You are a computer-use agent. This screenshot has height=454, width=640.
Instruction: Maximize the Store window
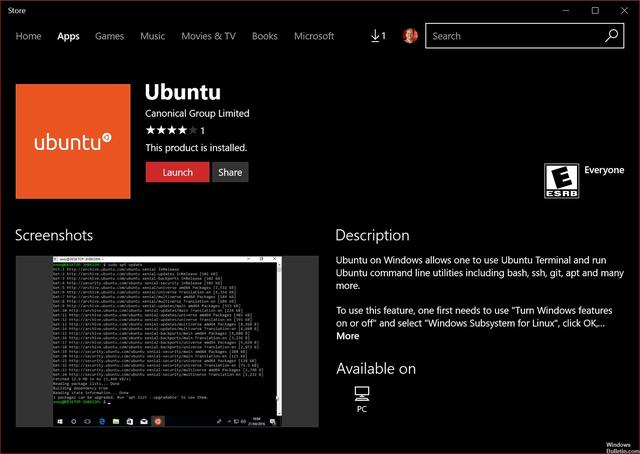595,11
